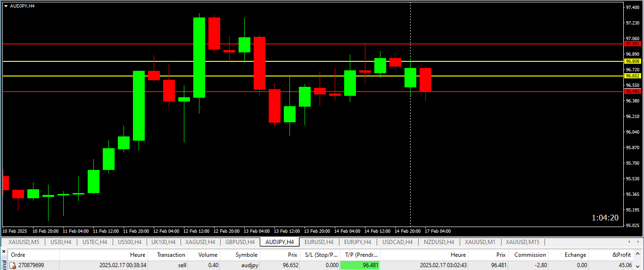Screen dimensions: 644x270
Task: Click the '14 Feb 20:00' time axis label
Action: pyautogui.click(x=407, y=231)
